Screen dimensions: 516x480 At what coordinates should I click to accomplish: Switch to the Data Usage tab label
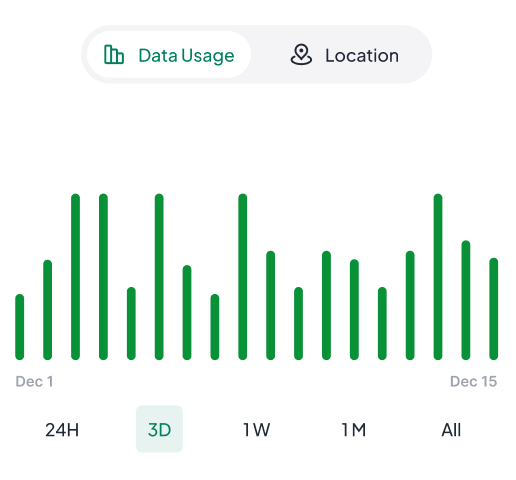(x=186, y=55)
